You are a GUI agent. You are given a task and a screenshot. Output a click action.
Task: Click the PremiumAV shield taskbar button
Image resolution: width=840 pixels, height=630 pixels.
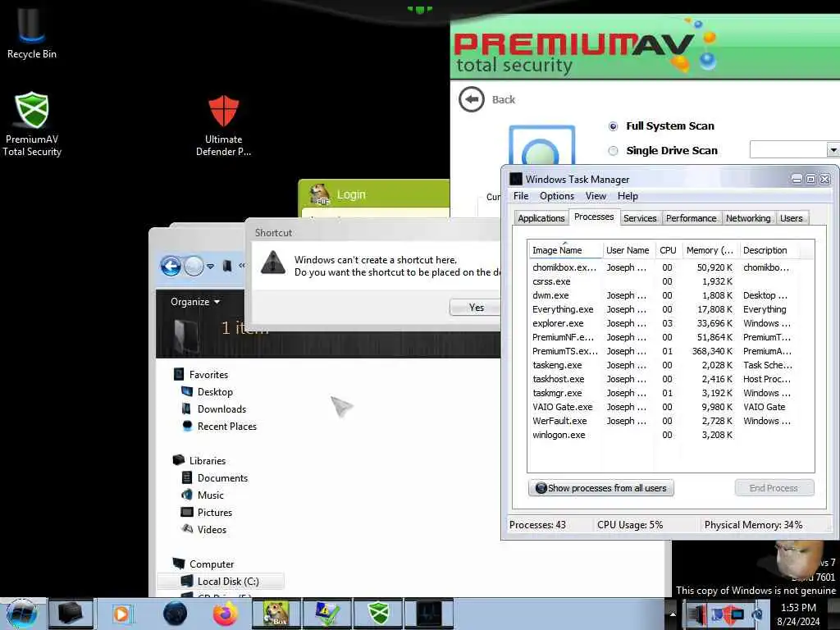(x=379, y=614)
